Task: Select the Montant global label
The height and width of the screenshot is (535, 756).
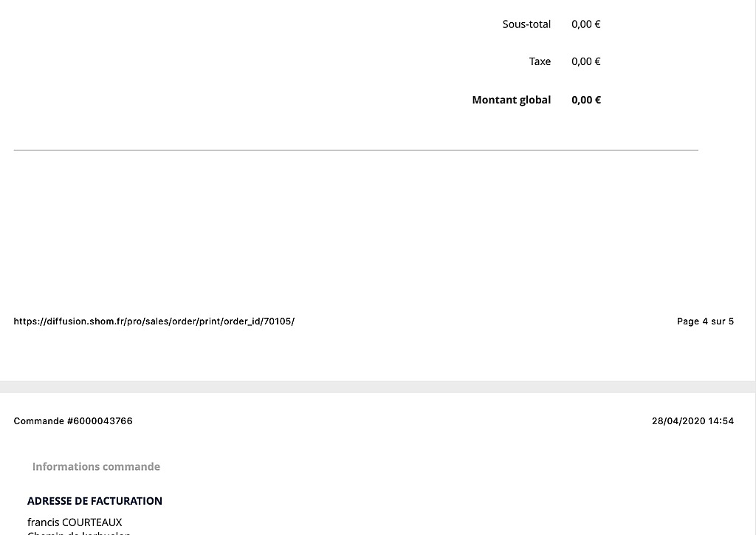Action: [x=511, y=100]
